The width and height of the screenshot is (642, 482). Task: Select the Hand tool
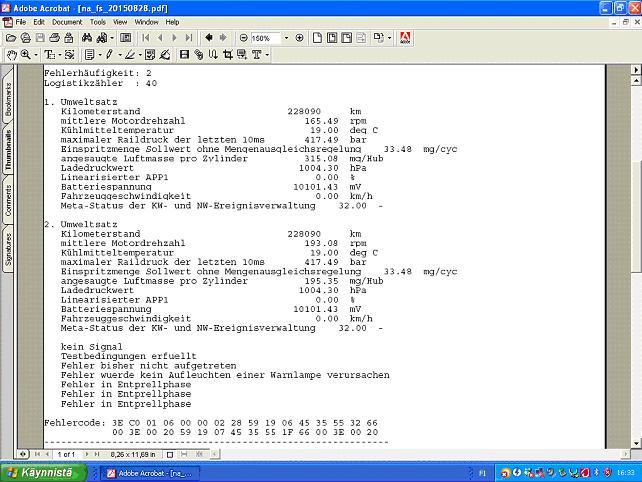[x=10, y=55]
